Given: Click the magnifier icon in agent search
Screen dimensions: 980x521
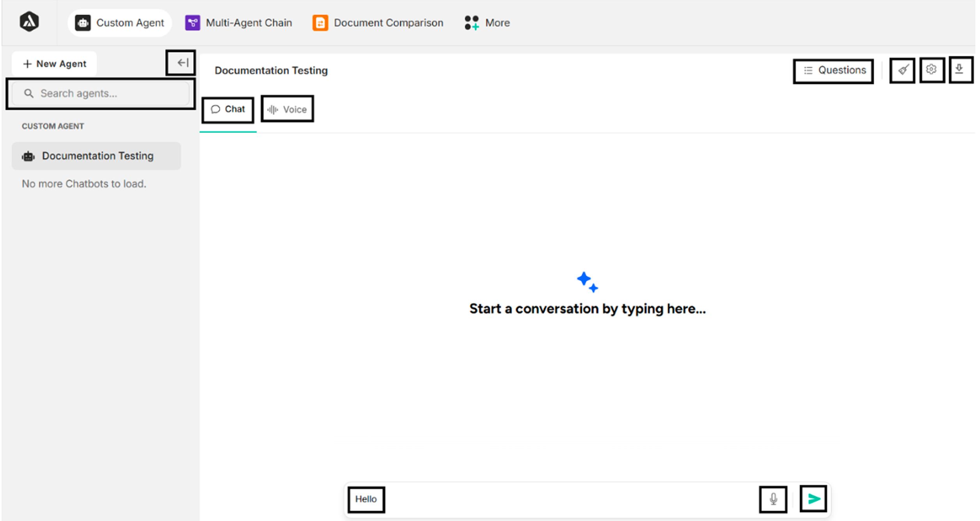Looking at the screenshot, I should pos(29,93).
